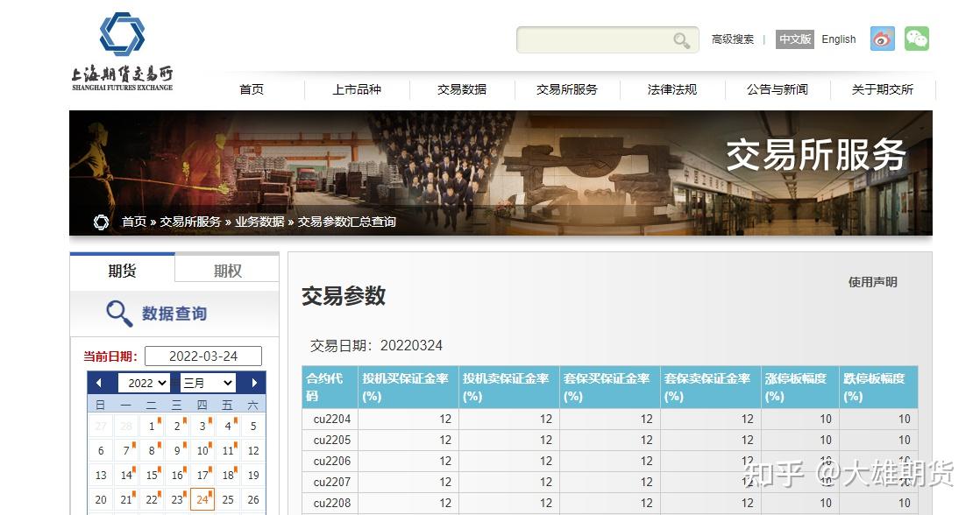Open the WeChat icon link

point(916,39)
